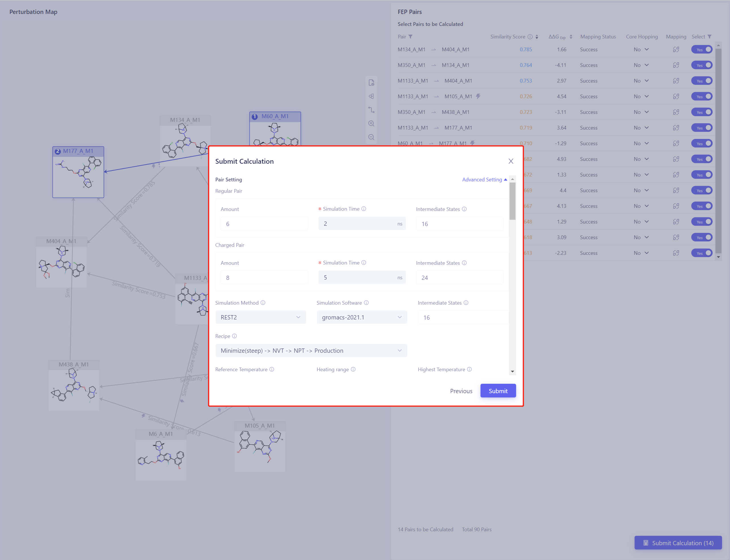
Task: Click Regular Pair Intermediate States field
Action: click(x=459, y=224)
